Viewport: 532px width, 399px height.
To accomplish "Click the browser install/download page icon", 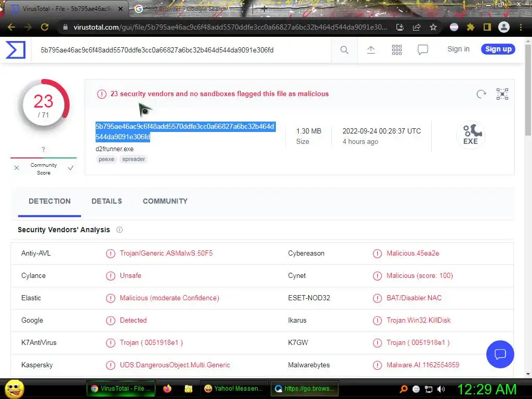I will 400,27.
